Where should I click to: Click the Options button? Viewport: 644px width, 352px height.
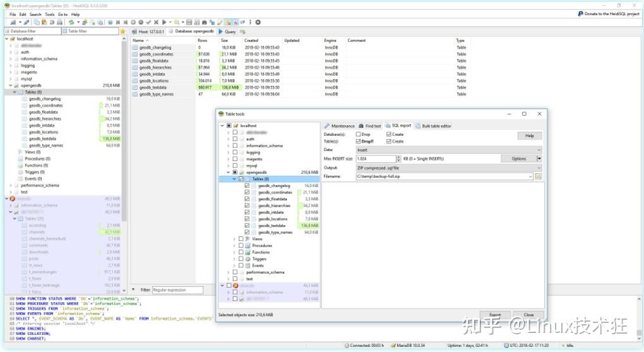click(519, 159)
